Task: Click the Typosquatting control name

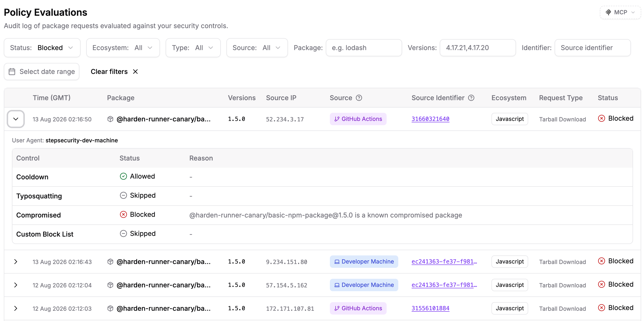Action: point(39,196)
